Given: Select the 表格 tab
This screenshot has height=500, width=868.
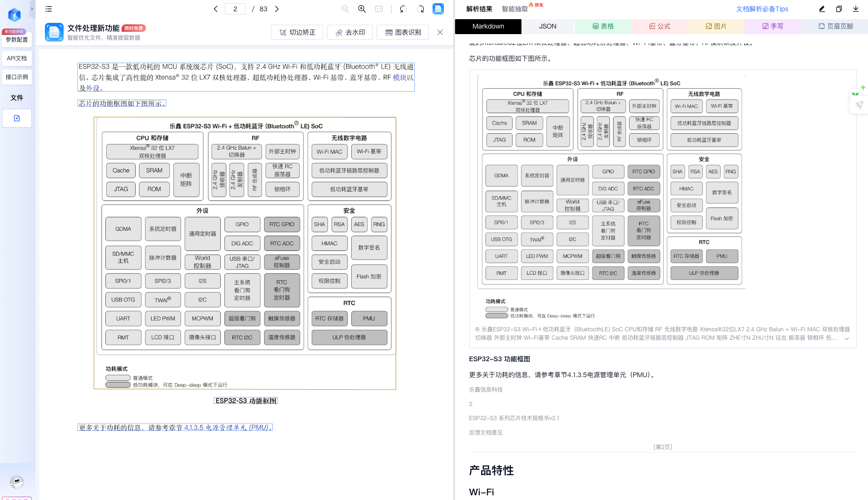Looking at the screenshot, I should click(603, 26).
